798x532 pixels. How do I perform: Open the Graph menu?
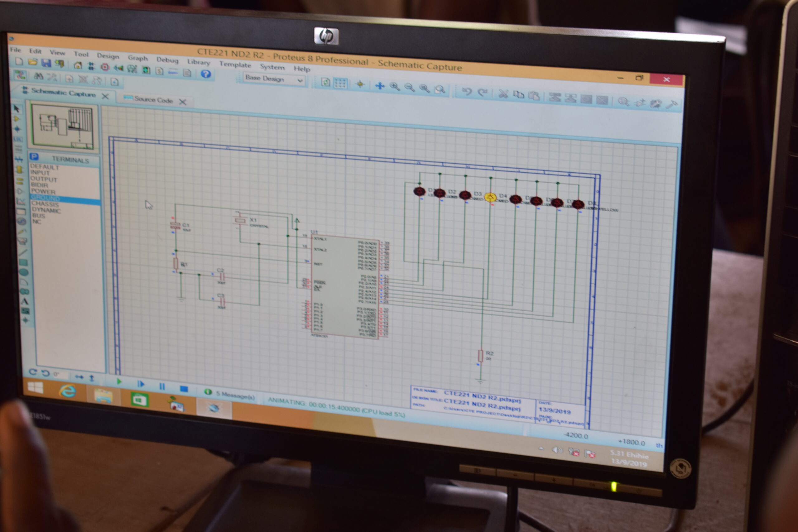(138, 58)
